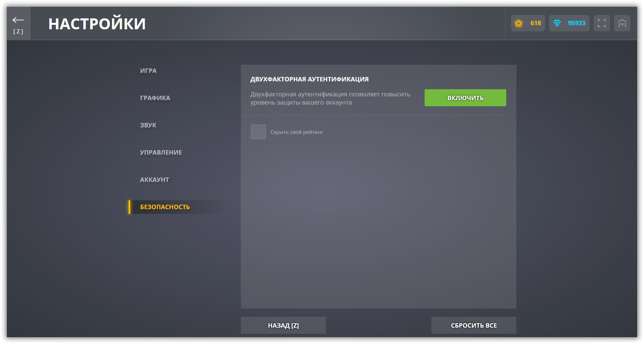Click the 618 gold balance amount
This screenshot has width=644, height=344.
coord(535,23)
